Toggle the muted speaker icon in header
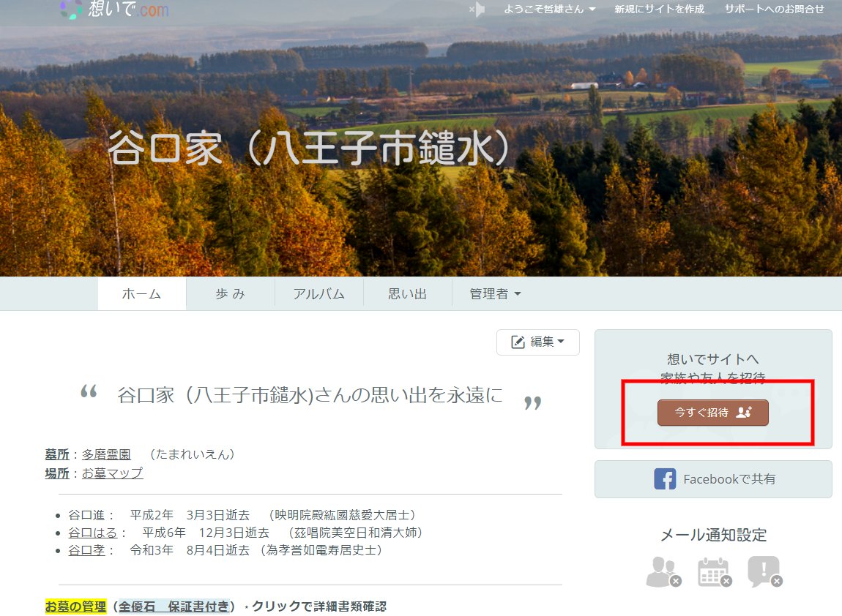Image resolution: width=842 pixels, height=616 pixels. pyautogui.click(x=477, y=10)
